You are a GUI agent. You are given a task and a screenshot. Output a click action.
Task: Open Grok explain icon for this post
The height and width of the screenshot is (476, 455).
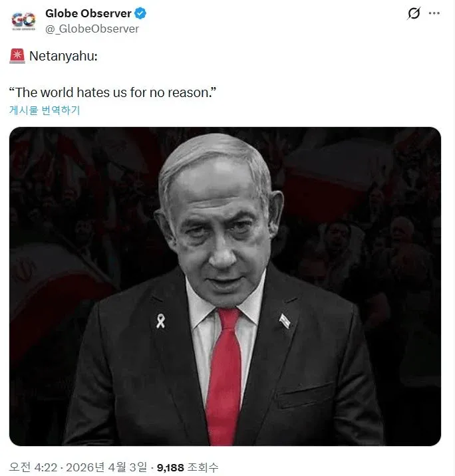click(414, 13)
